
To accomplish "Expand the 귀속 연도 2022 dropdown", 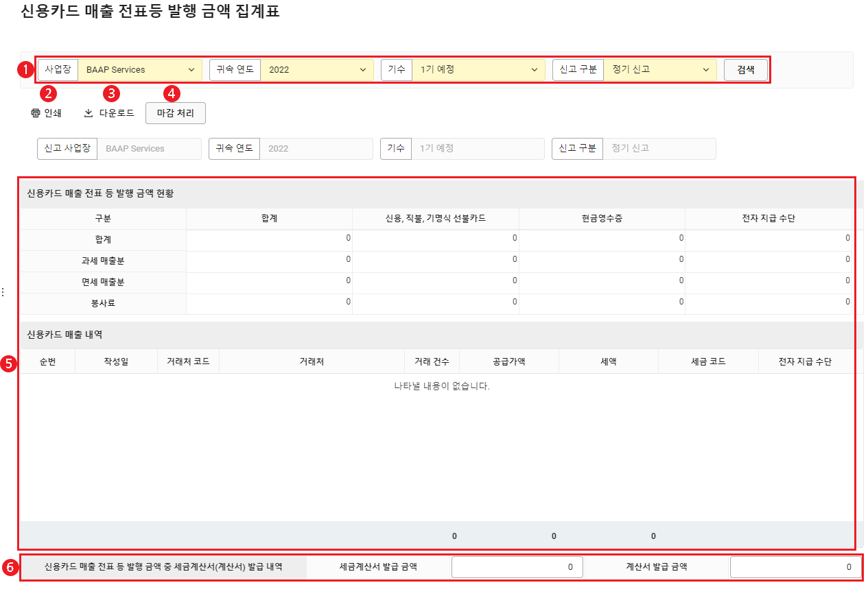I will [x=316, y=70].
